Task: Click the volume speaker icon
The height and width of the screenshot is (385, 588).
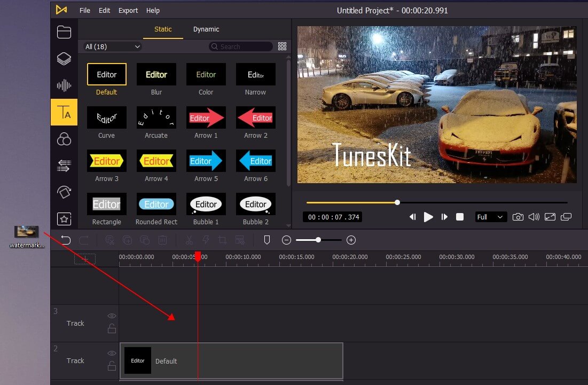Action: (534, 217)
